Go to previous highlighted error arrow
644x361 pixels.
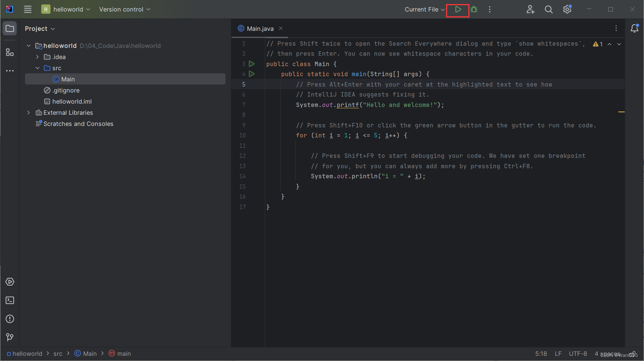(609, 44)
